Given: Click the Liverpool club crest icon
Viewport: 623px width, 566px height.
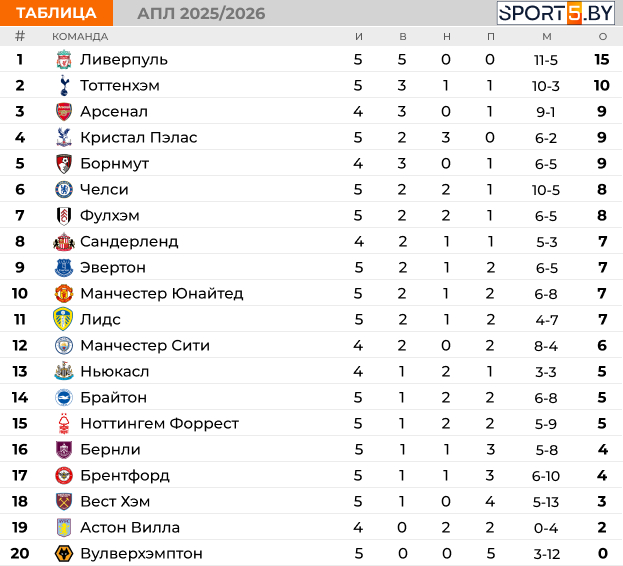Looking at the screenshot, I should (64, 60).
